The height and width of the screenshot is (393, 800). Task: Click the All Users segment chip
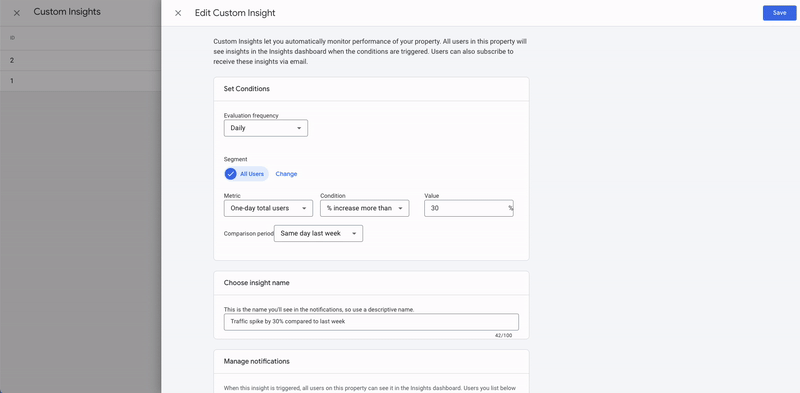coord(246,174)
